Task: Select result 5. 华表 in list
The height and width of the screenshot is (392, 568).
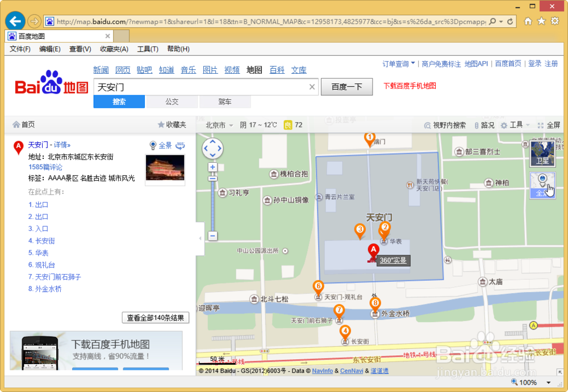Action: [39, 252]
